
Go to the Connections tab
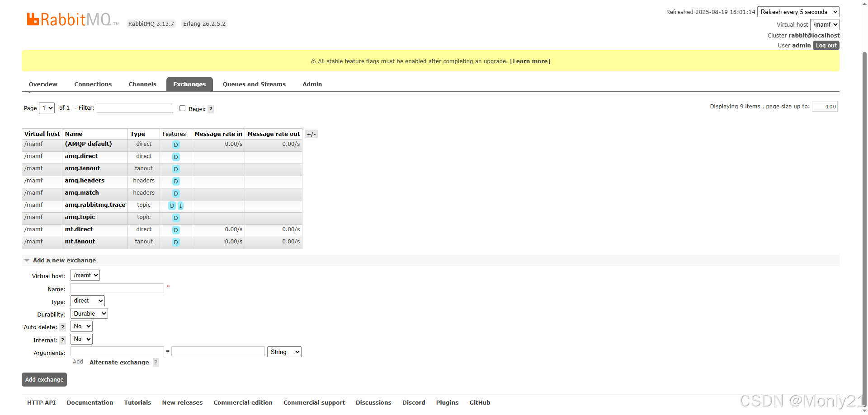(93, 84)
